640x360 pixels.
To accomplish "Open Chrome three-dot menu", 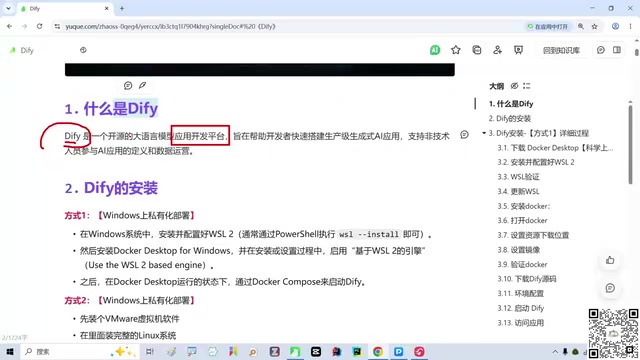I will pyautogui.click(x=630, y=26).
